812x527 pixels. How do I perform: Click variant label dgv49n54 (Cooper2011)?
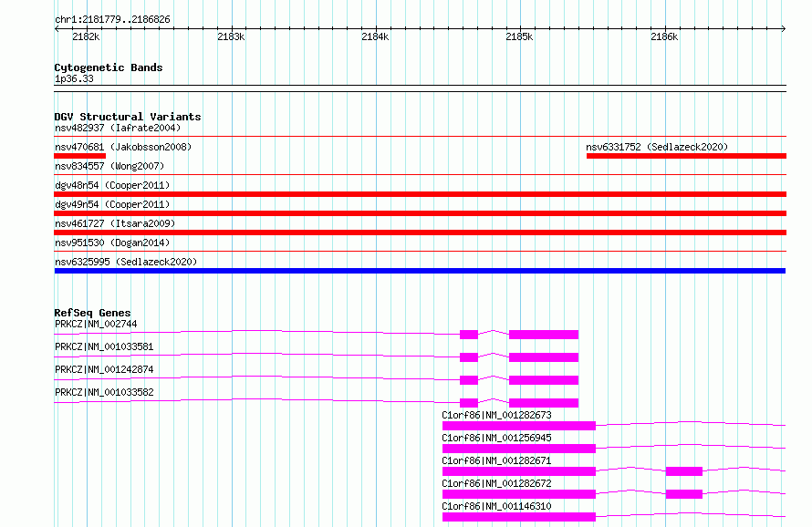click(x=112, y=204)
